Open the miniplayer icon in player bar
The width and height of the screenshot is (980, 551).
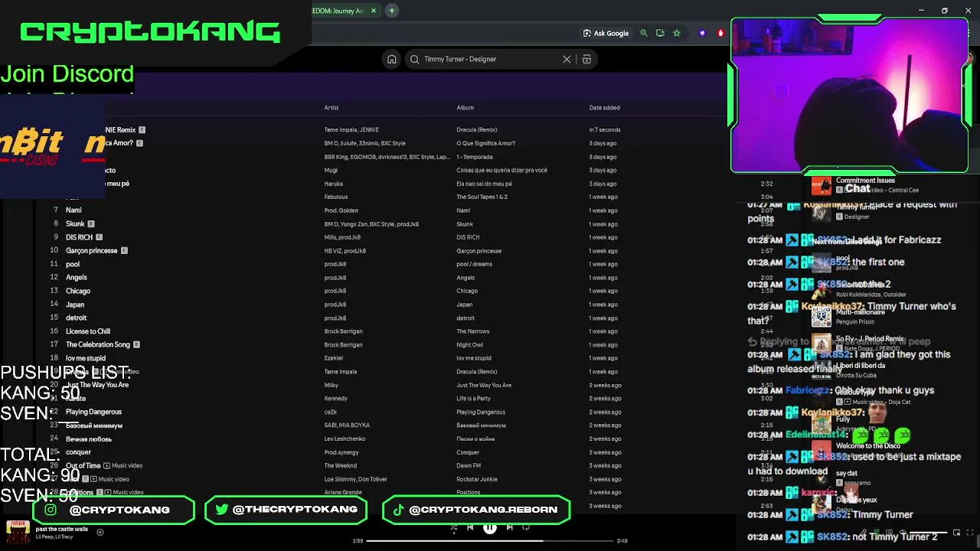pyautogui.click(x=956, y=533)
